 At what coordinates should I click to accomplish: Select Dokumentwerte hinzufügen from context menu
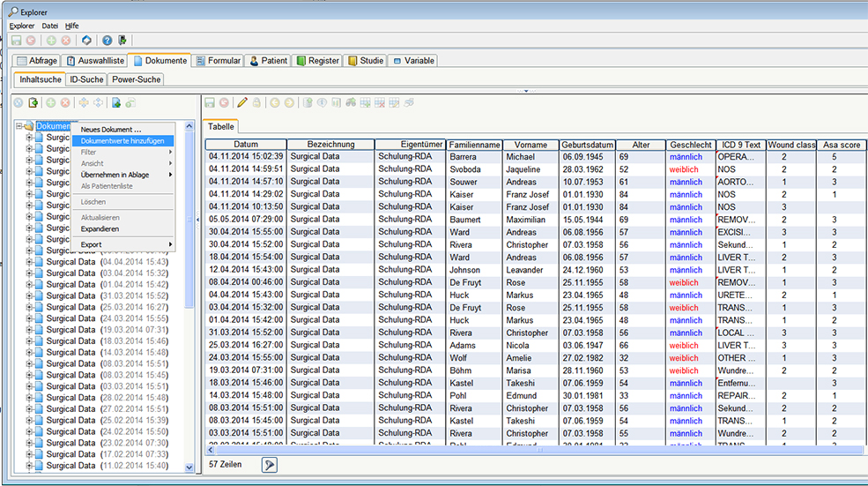tap(123, 141)
